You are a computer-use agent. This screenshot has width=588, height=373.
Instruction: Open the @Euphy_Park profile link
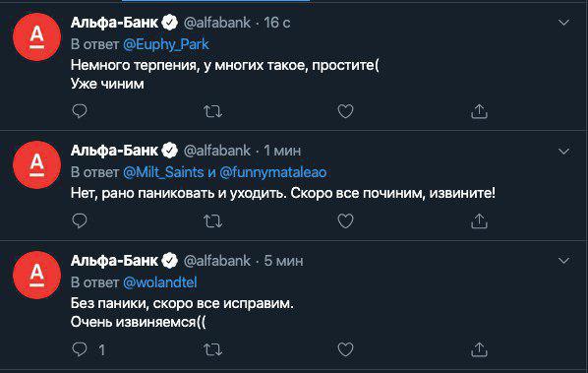tap(166, 44)
